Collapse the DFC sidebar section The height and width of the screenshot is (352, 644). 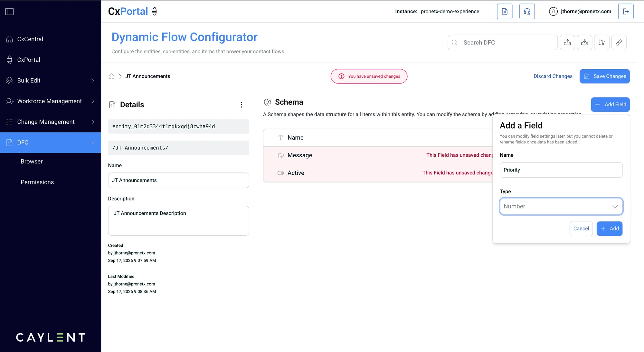[x=51, y=142]
